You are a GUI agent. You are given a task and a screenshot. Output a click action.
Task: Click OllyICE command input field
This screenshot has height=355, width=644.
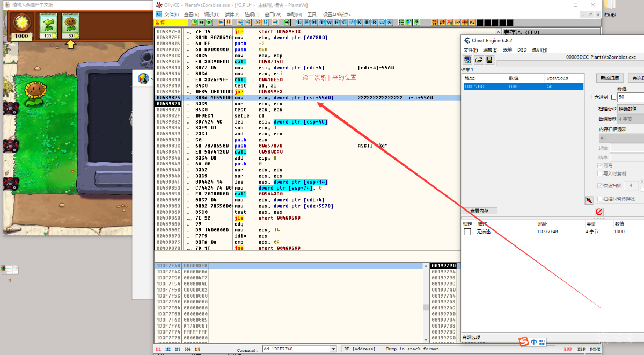click(x=296, y=349)
